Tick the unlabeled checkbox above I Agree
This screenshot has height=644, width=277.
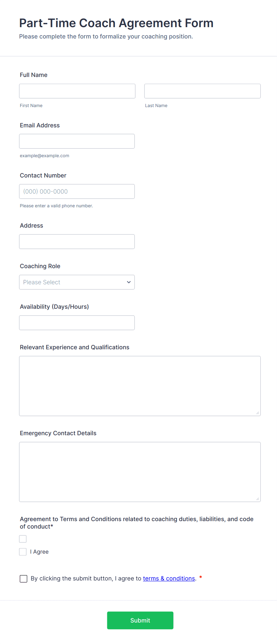pyautogui.click(x=23, y=539)
